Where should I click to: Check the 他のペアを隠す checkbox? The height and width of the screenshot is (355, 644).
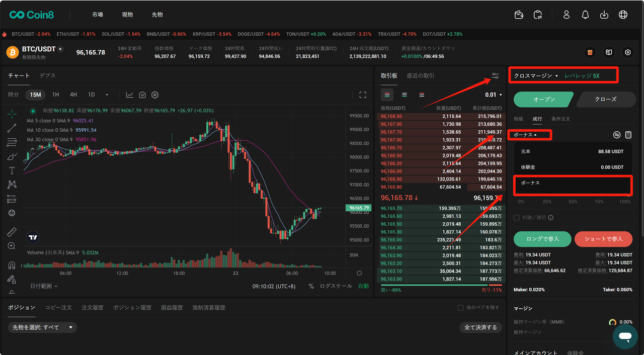[x=460, y=307]
